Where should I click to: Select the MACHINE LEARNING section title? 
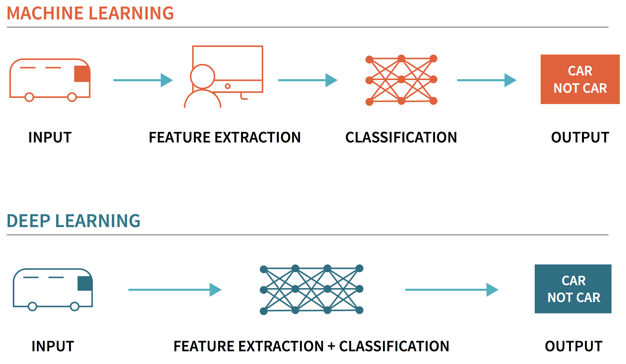tap(84, 13)
